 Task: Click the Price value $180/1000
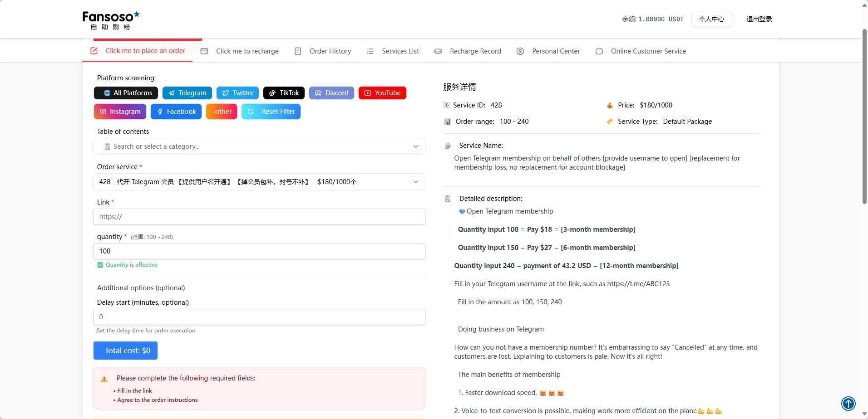[x=656, y=105]
